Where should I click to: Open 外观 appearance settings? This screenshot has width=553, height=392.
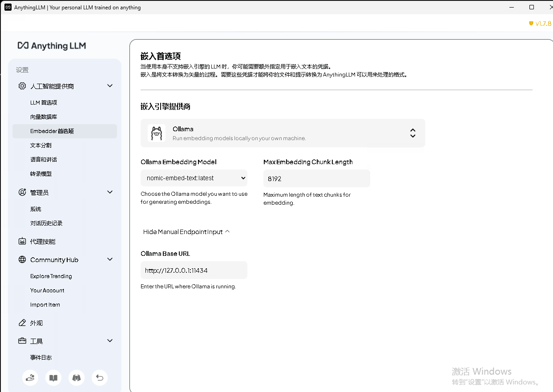point(36,323)
